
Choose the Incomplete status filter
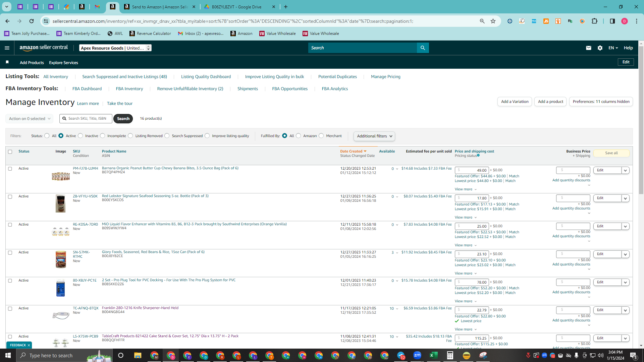pos(103,136)
